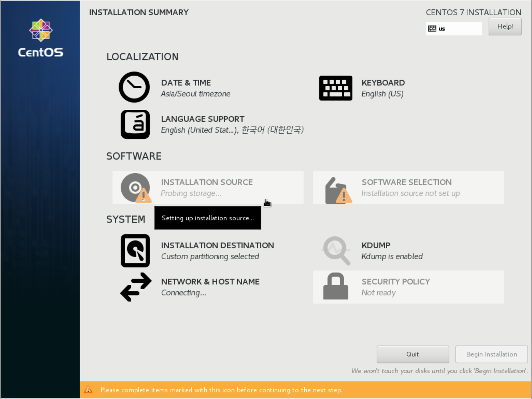532x399 pixels.
Task: Click SECURITY POLICY label
Action: click(x=396, y=281)
